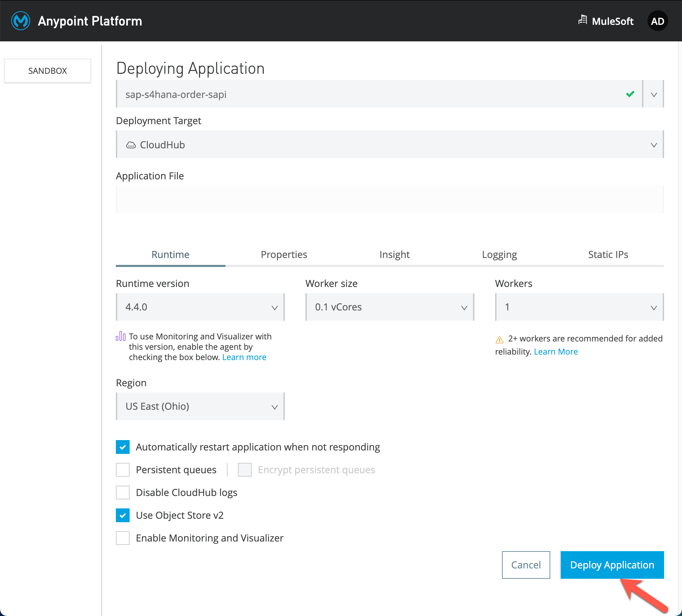The image size is (682, 616).
Task: Click the MuleSoft logo icon
Action: coord(21,21)
